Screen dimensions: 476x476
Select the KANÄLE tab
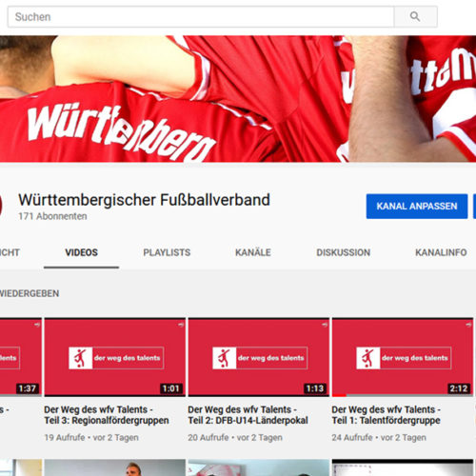tap(253, 252)
